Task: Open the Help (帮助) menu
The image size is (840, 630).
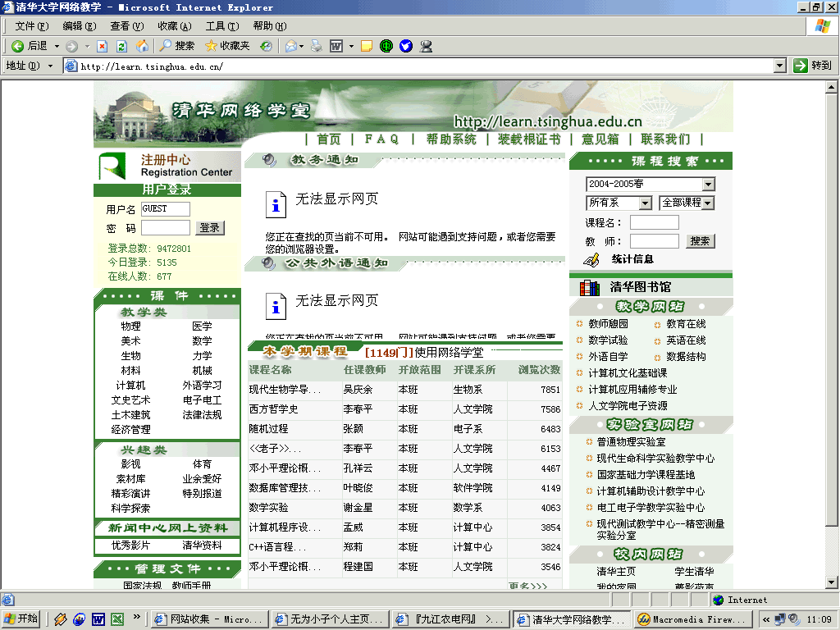Action: [x=269, y=25]
